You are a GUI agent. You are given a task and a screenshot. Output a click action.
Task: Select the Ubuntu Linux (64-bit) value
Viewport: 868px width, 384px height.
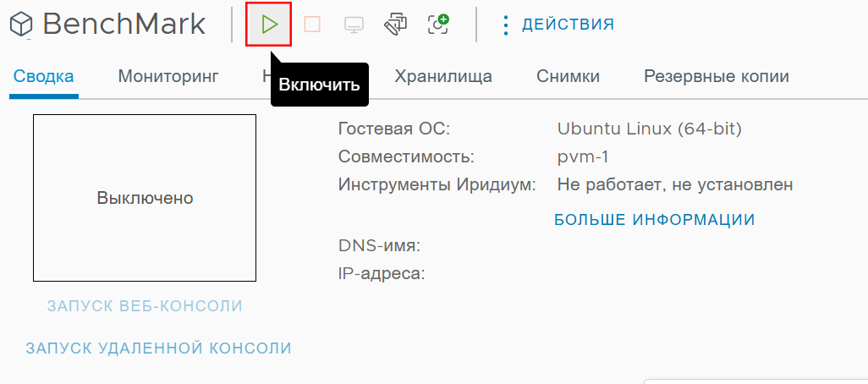[650, 129]
